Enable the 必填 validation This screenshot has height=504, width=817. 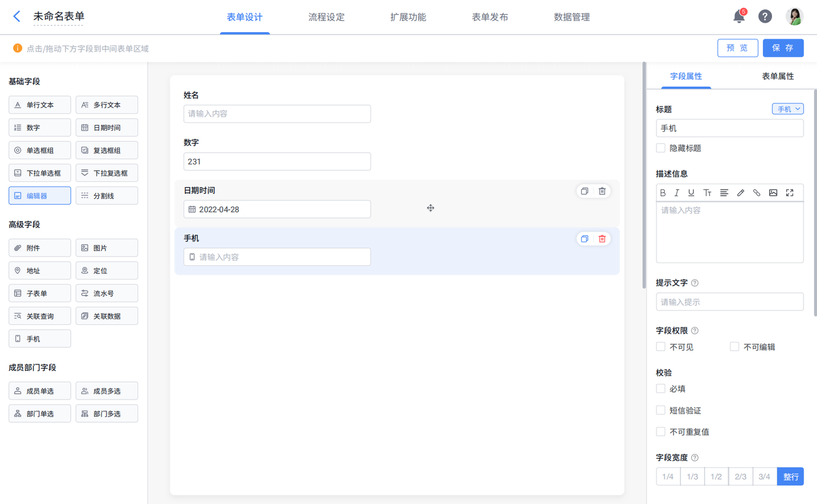(x=661, y=388)
